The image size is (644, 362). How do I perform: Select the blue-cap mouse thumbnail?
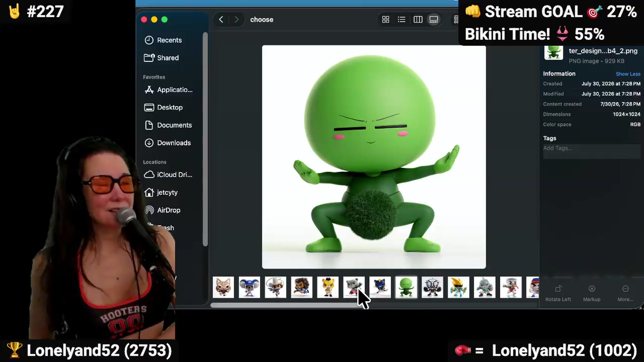click(250, 287)
